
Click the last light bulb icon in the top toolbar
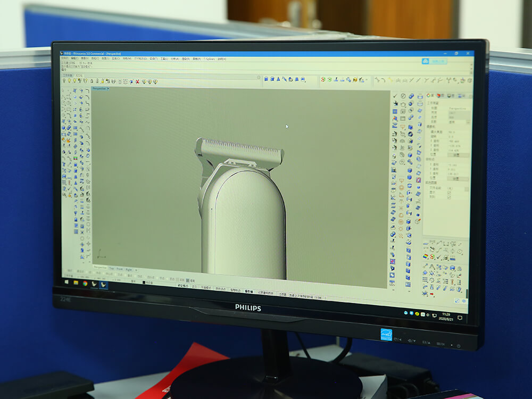(155, 82)
